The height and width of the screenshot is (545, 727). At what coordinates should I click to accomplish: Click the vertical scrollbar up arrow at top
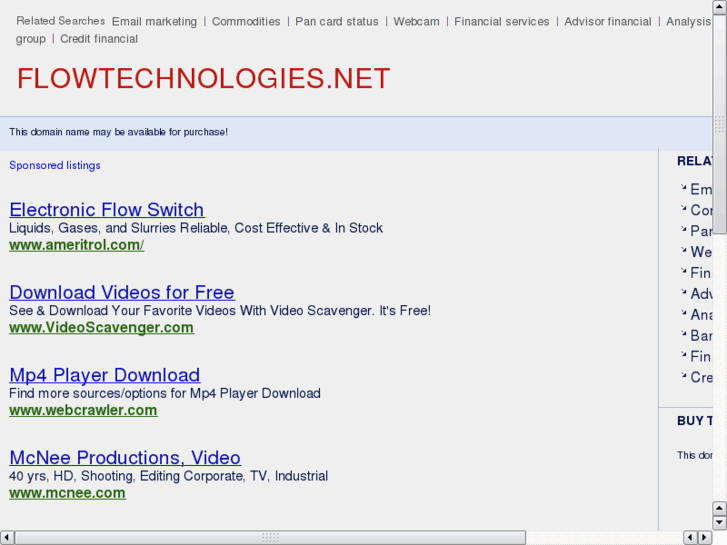(720, 7)
